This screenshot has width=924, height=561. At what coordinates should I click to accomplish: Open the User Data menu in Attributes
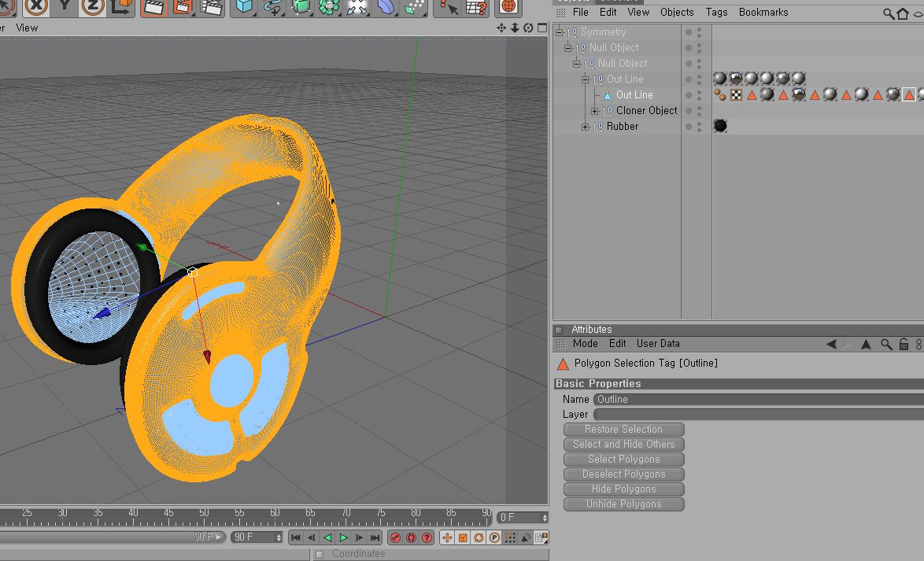657,344
